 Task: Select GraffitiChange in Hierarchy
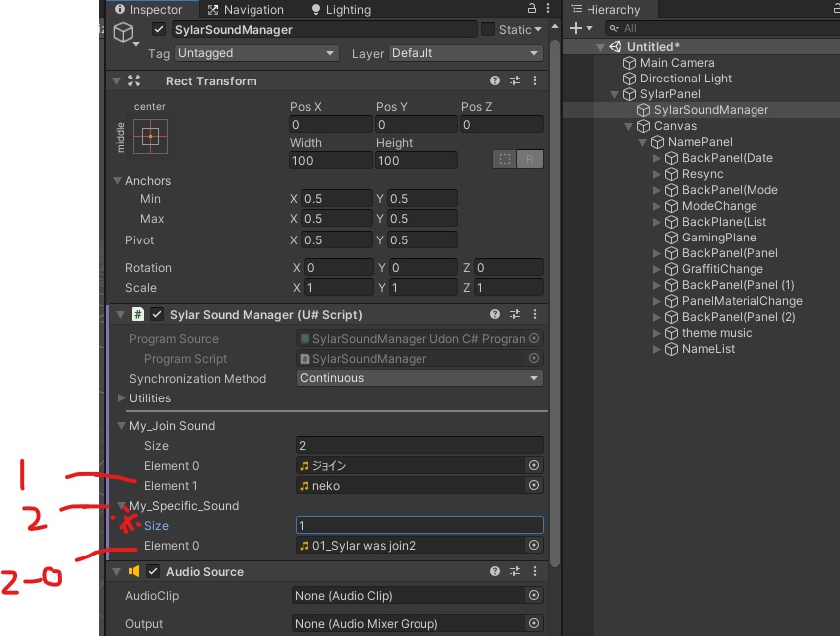tap(722, 269)
